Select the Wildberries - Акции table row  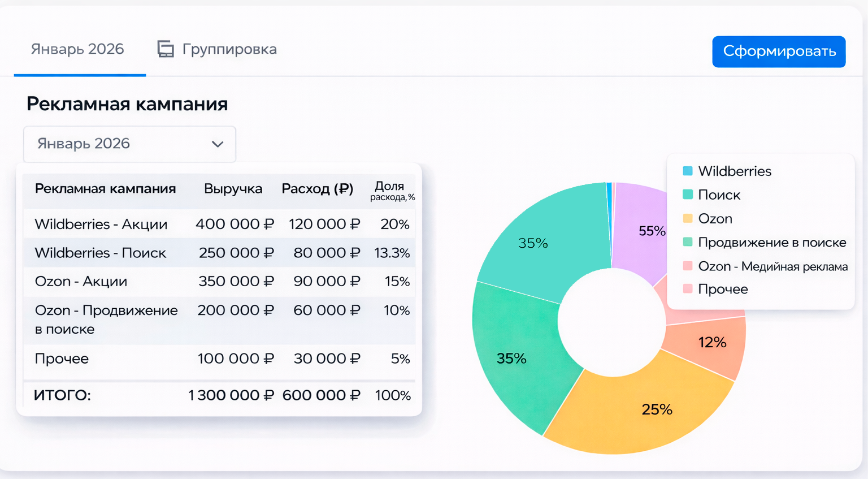219,225
